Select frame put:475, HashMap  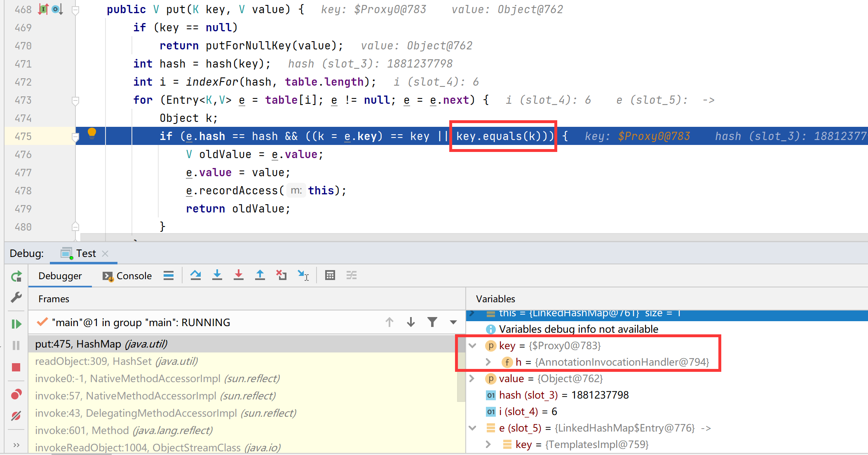242,344
